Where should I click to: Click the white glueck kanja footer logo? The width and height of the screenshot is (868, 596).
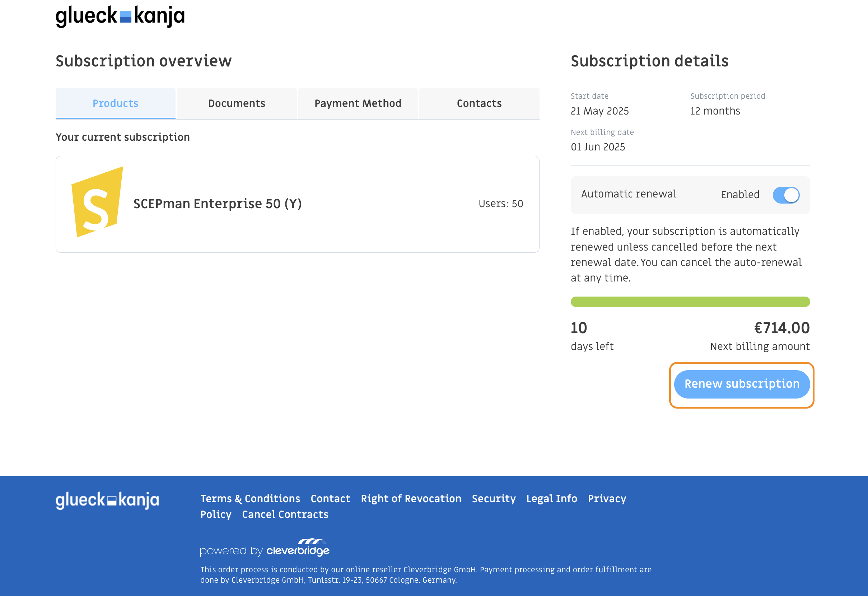pyautogui.click(x=107, y=500)
